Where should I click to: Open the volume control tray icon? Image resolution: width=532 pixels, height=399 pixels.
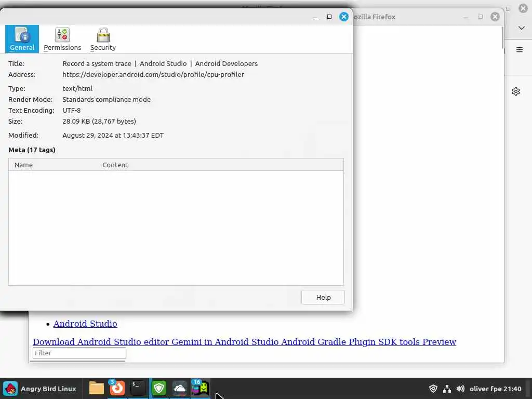[x=460, y=389]
